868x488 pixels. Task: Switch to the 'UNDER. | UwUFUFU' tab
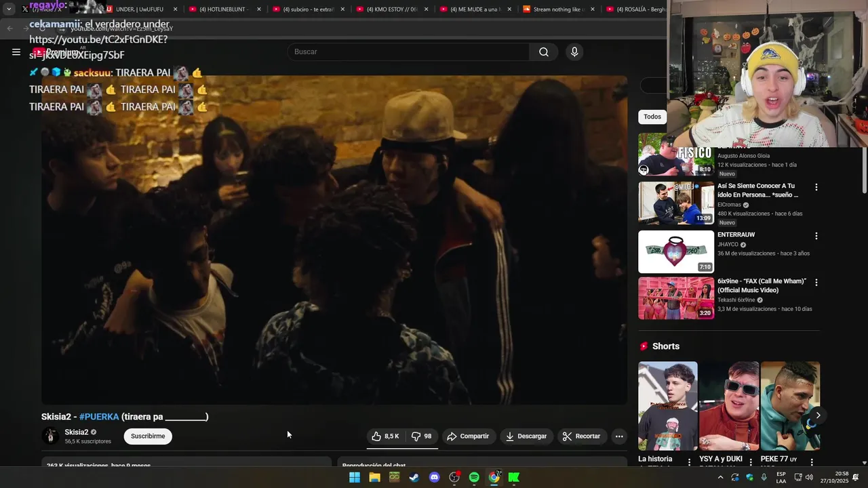(x=141, y=9)
